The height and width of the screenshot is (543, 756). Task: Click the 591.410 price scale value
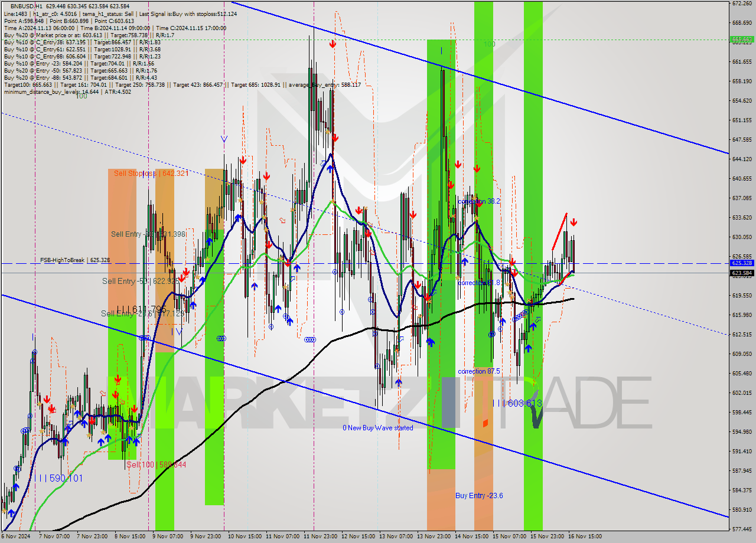(742, 451)
